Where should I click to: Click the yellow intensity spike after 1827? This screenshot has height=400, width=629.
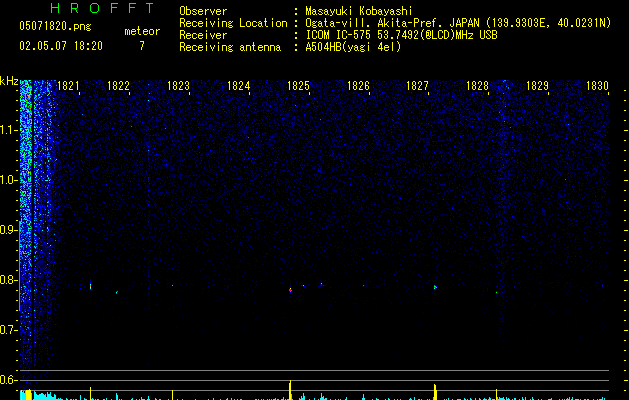coord(435,392)
